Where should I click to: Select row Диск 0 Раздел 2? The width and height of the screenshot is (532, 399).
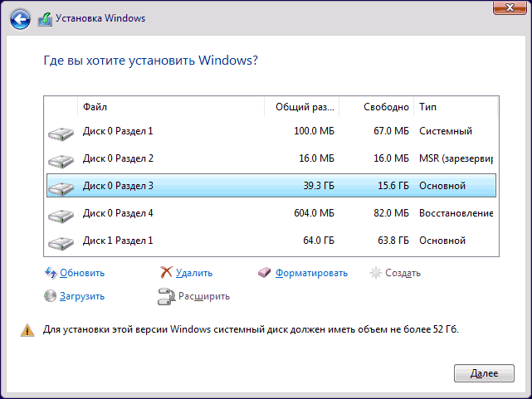pos(271,158)
